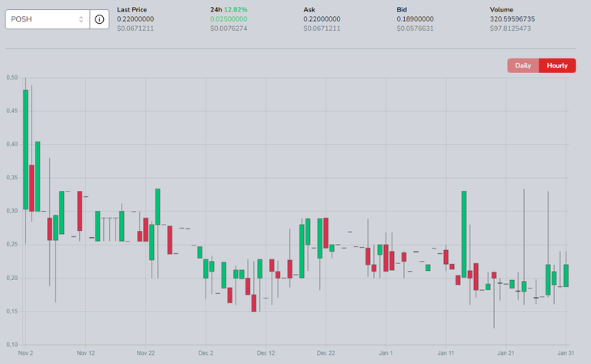Click the Volume USD value $97.8125473
The width and height of the screenshot is (591, 364).
coord(510,28)
